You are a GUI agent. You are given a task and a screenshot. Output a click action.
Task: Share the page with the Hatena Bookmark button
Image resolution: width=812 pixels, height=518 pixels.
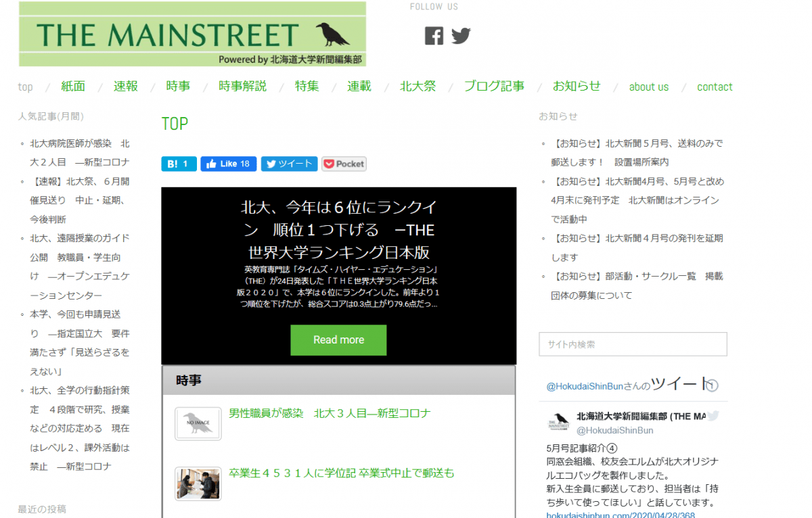click(179, 164)
